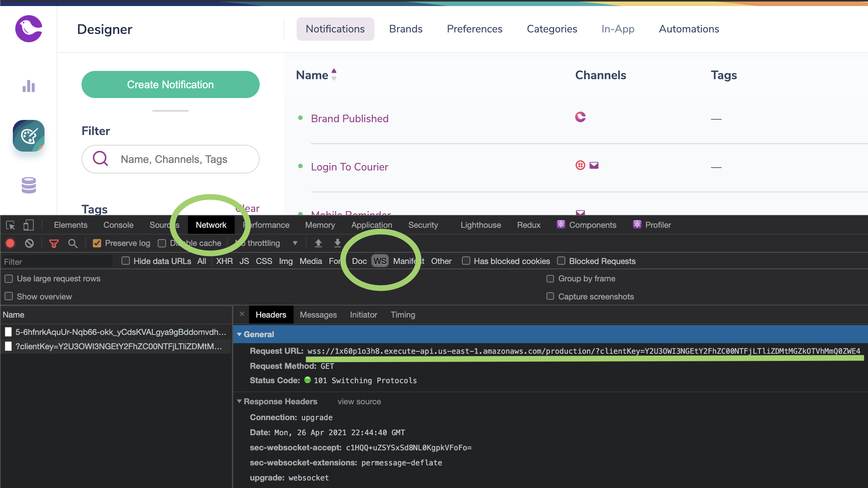Screen dimensions: 868x488
Task: Open Categories tab
Action: click(x=552, y=29)
